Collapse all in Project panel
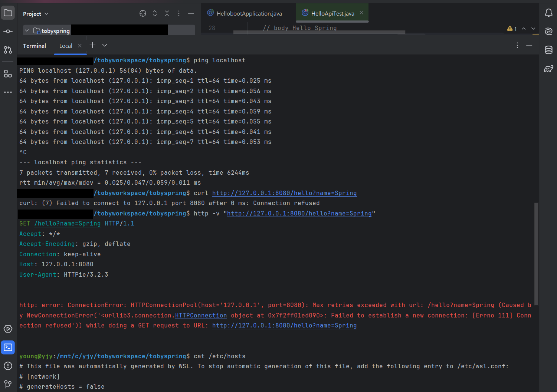Viewport: 557px width, 392px height. [x=167, y=14]
